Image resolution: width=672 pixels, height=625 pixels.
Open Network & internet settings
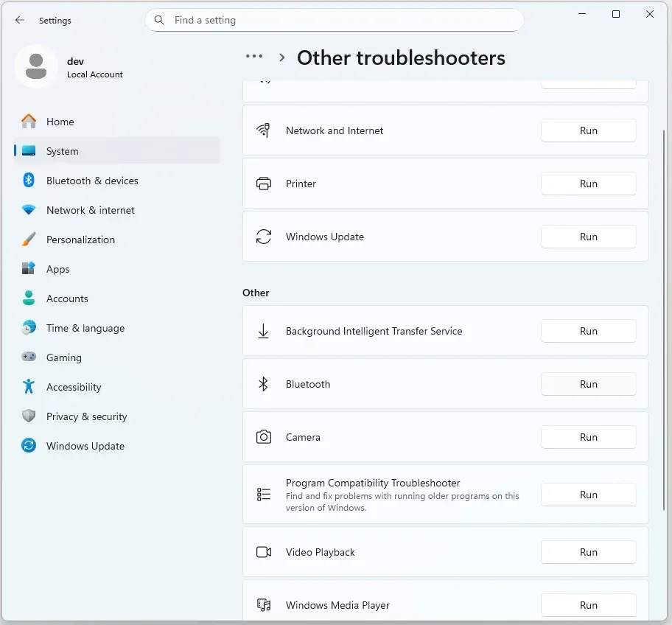point(117,210)
